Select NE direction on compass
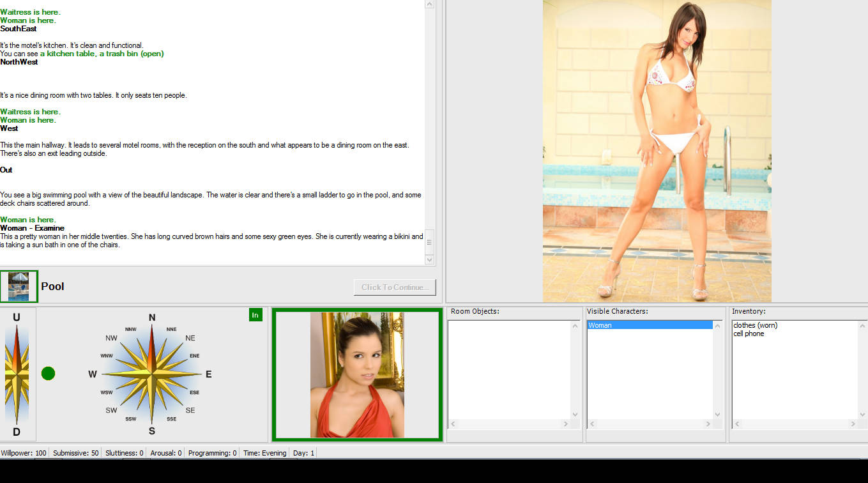Image resolution: width=868 pixels, height=483 pixels. click(190, 338)
